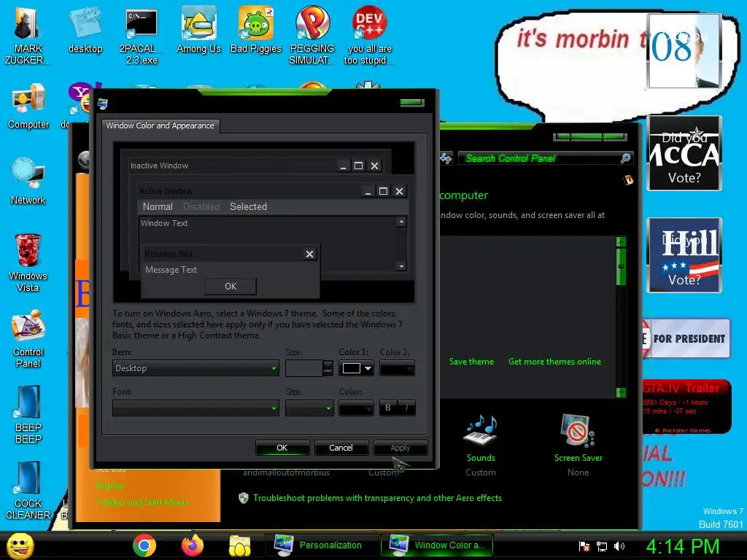Click the item Size spinner arrows
This screenshot has width=747, height=560.
328,368
